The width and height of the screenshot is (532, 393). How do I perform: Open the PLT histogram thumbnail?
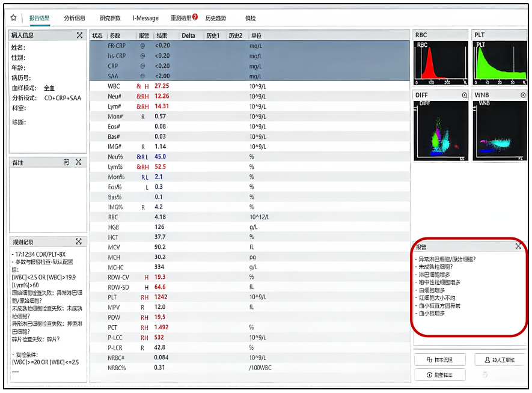pyautogui.click(x=500, y=62)
